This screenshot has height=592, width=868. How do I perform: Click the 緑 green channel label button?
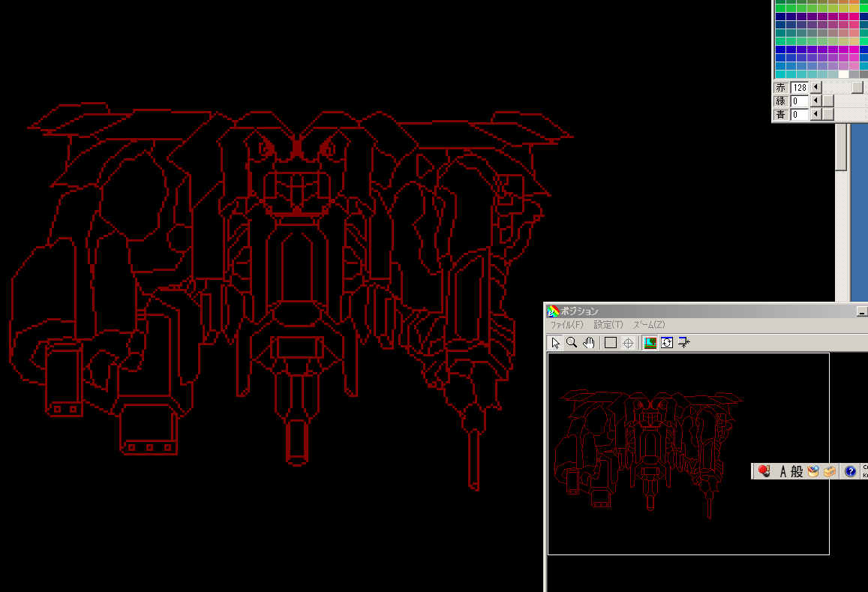[x=781, y=101]
